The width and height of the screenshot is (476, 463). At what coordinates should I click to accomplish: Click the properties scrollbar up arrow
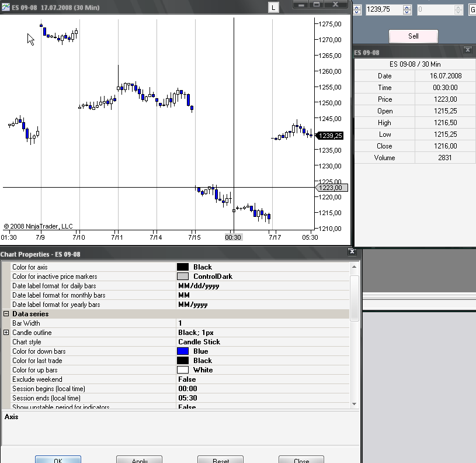[355, 267]
